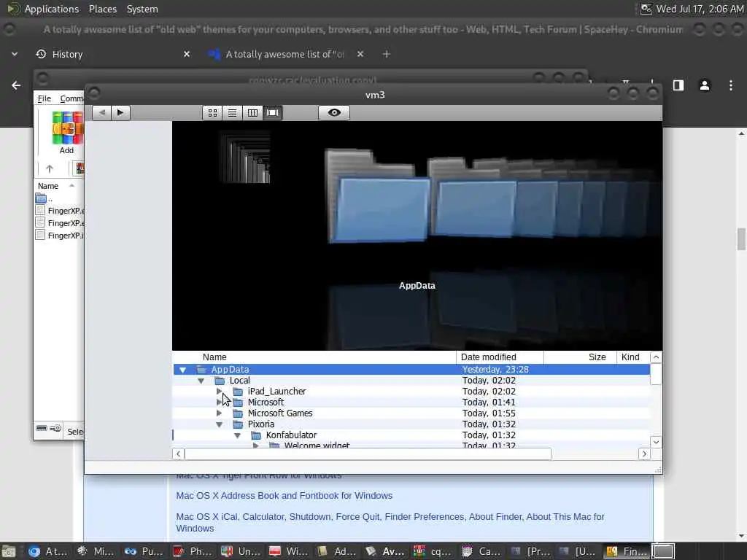Screen dimensions: 747x560
Task: Click the 'Today, 01:41' date cell
Action: 489,402
